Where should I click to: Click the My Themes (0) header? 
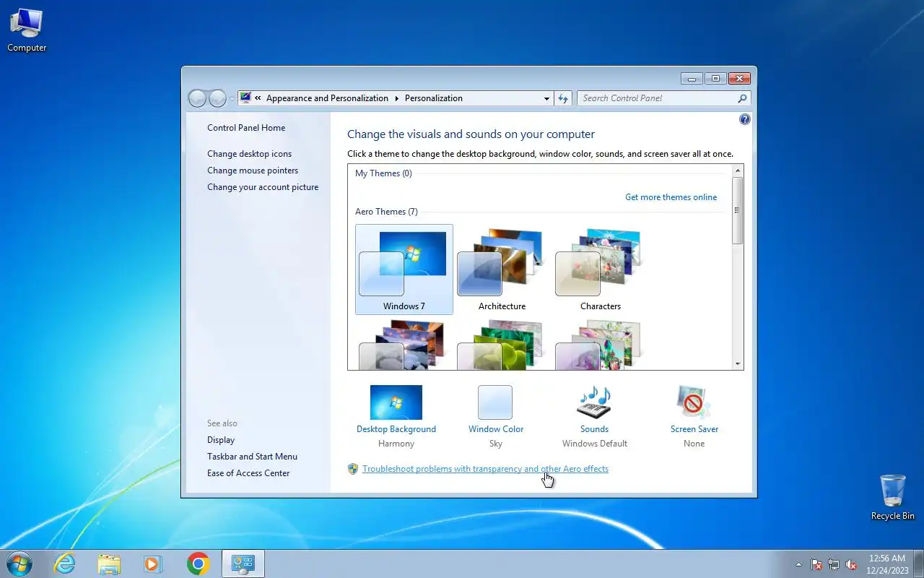tap(383, 173)
